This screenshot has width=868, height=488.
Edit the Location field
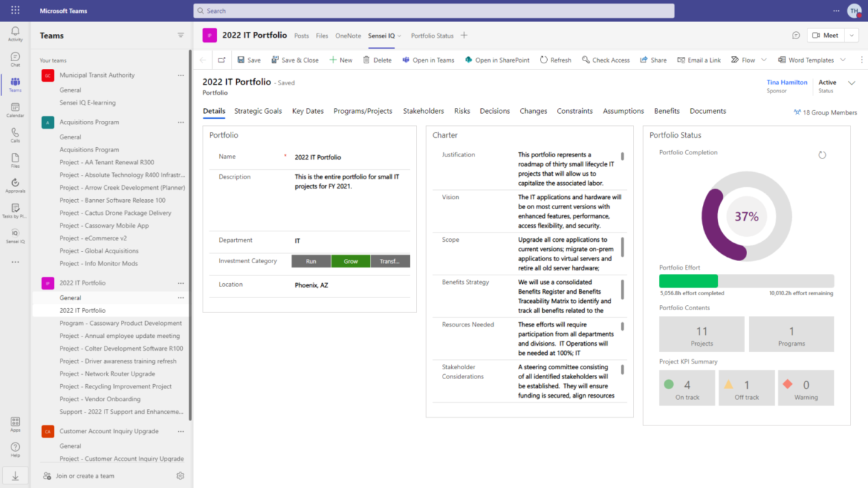[351, 285]
